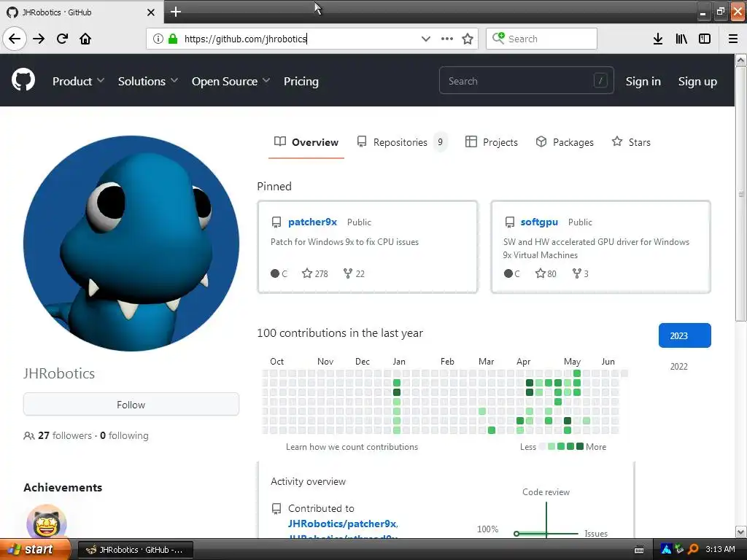View the 27 followers list
The height and width of the screenshot is (560, 747).
point(65,435)
